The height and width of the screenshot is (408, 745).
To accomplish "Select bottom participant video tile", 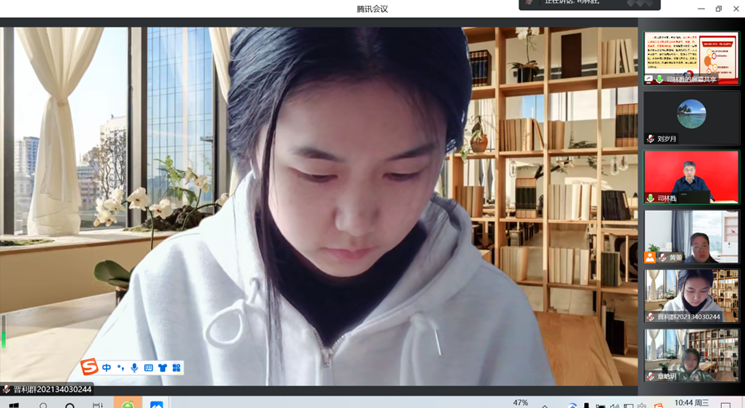I will tap(691, 355).
